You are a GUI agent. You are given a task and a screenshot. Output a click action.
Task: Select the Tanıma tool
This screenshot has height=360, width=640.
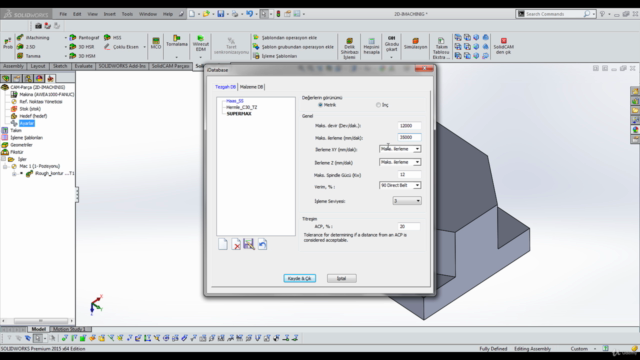(29, 56)
